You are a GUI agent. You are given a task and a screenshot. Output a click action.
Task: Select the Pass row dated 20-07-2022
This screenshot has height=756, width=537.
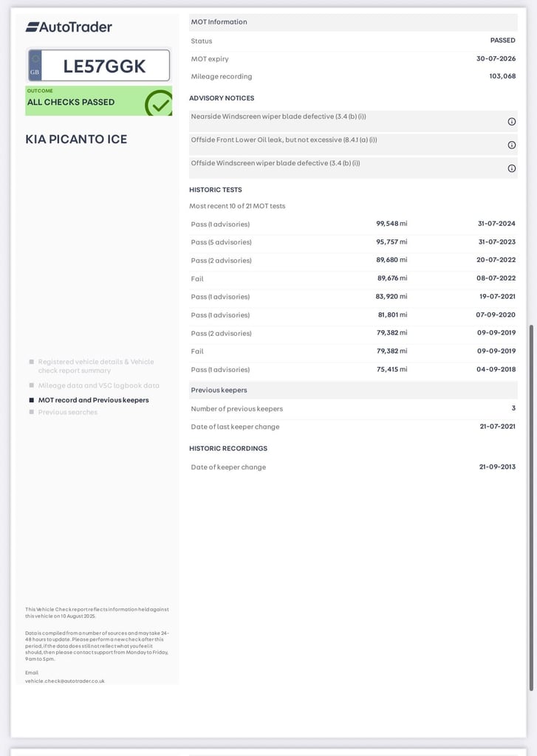[x=353, y=261]
